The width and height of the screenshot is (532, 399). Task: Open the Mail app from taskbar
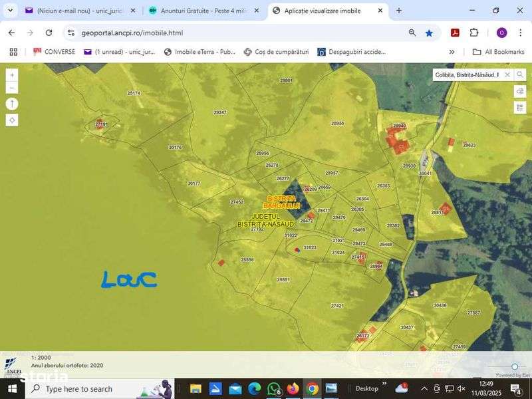click(235, 389)
